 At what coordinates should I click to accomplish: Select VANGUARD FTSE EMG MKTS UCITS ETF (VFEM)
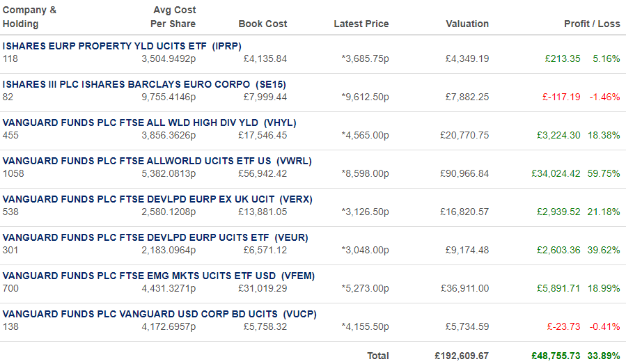point(159,276)
